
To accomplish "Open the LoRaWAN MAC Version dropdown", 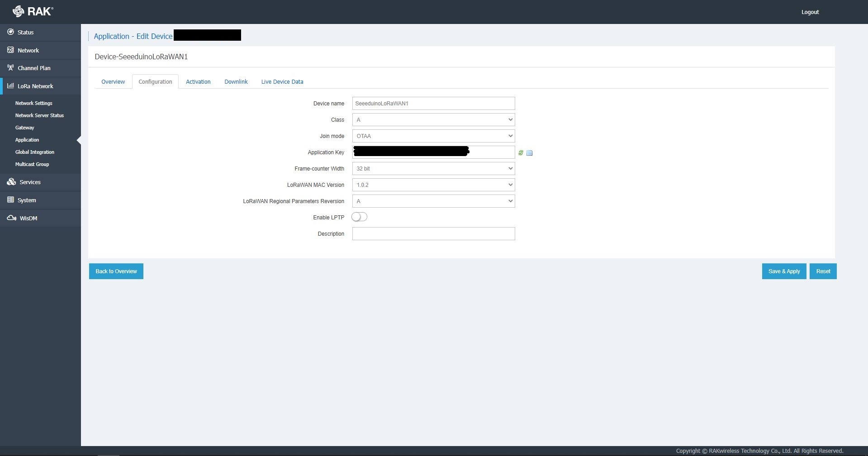I will pyautogui.click(x=433, y=185).
